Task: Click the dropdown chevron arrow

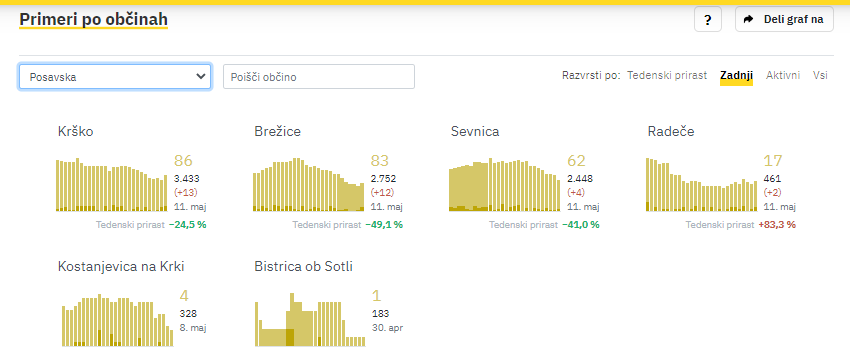Action: 200,76
